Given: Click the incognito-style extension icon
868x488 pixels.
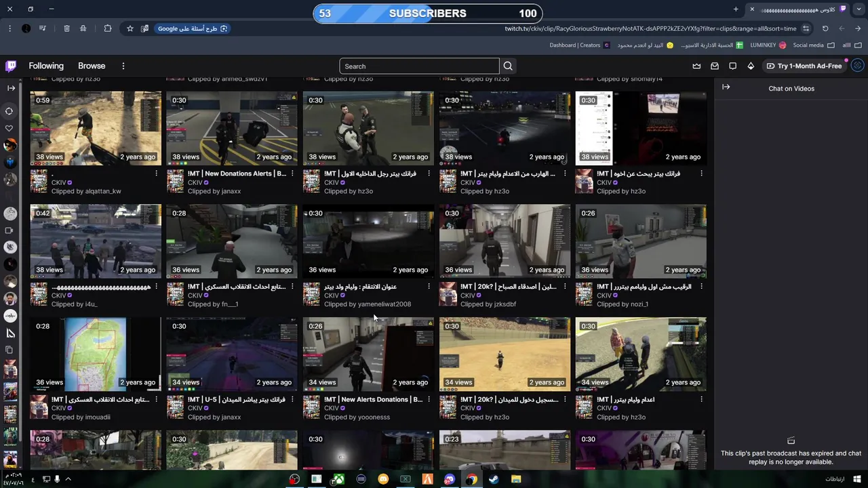Looking at the screenshot, I should tap(83, 28).
